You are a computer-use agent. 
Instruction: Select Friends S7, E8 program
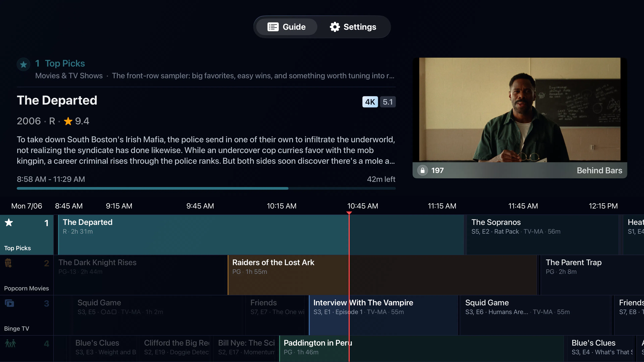(x=629, y=315)
